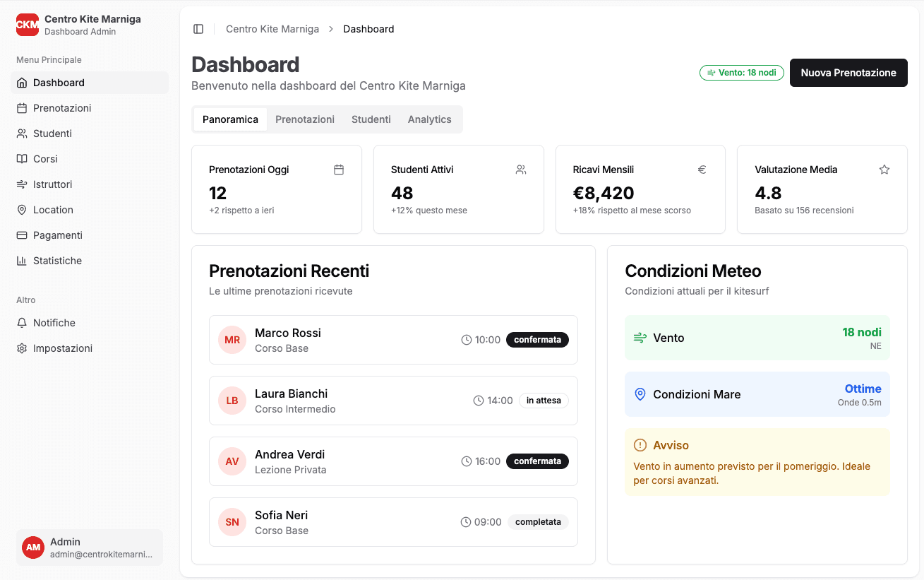The image size is (924, 580).
Task: Click the Nuova Prenotazione button
Action: pyautogui.click(x=848, y=73)
